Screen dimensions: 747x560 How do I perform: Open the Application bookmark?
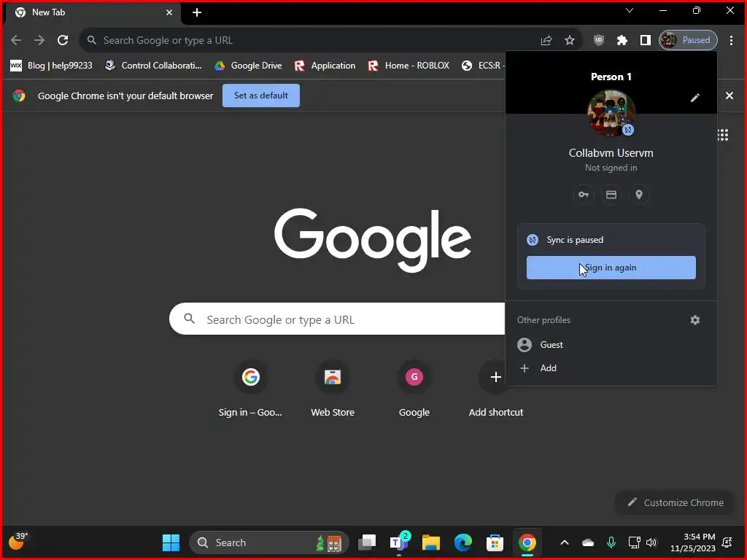tap(325, 66)
